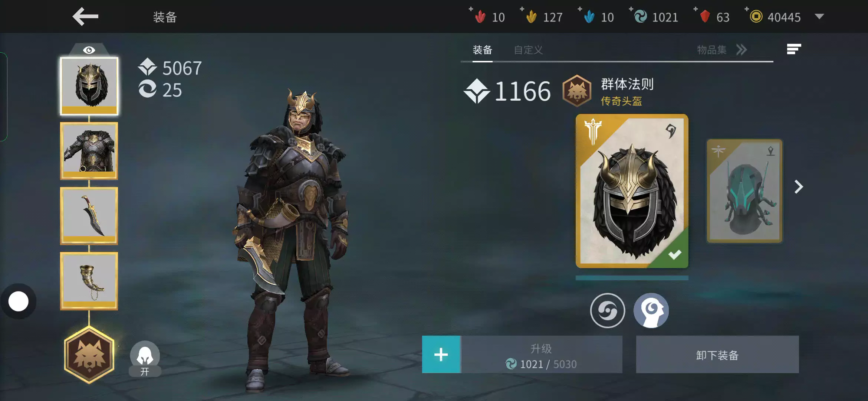Open the currency dropdown triangle
Viewport: 868px width, 401px height.
(819, 17)
